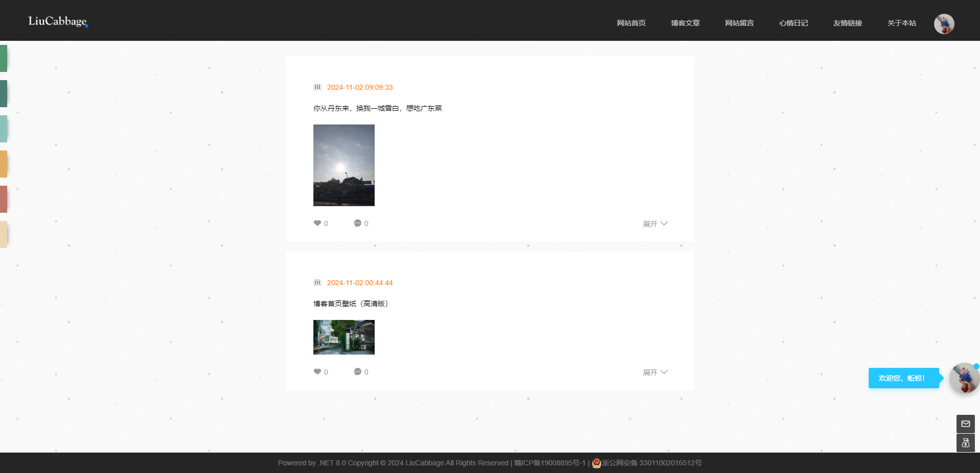The width and height of the screenshot is (980, 473).
Task: Open the mail envelope button
Action: click(966, 424)
